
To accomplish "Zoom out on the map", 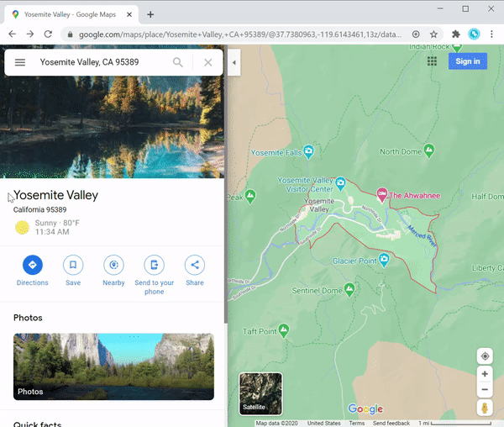I will point(485,389).
